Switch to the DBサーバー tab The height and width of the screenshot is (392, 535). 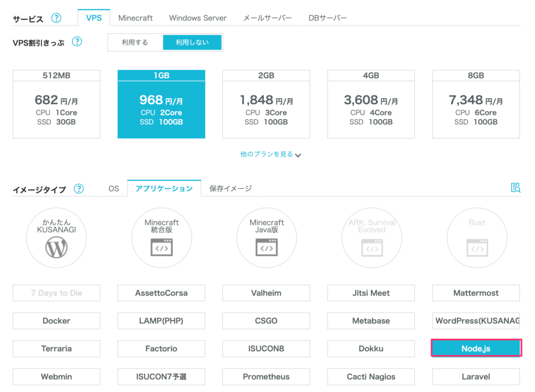[x=328, y=18]
